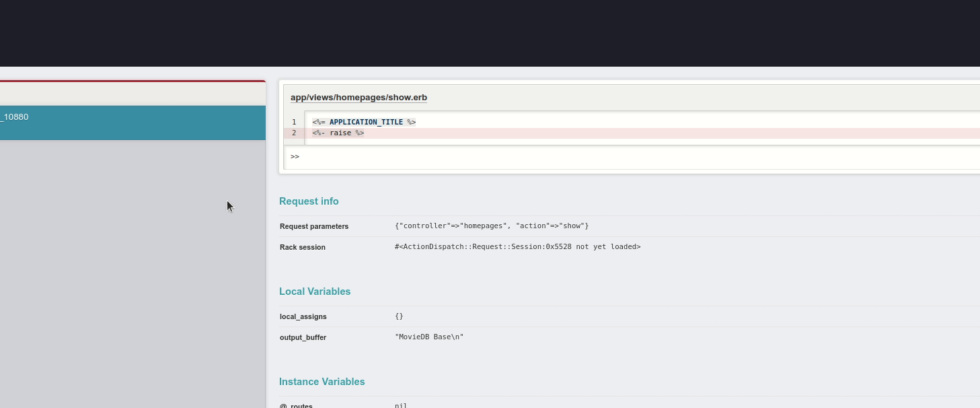Click the "MovieDB Base\n" output value
Viewport: 980px width, 408px height.
tap(429, 337)
